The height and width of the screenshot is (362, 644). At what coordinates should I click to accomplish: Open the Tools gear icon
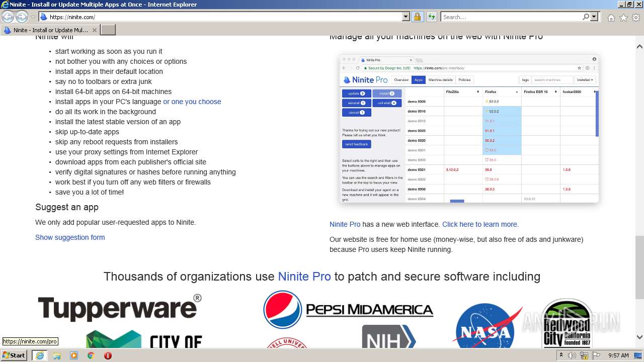click(x=636, y=18)
